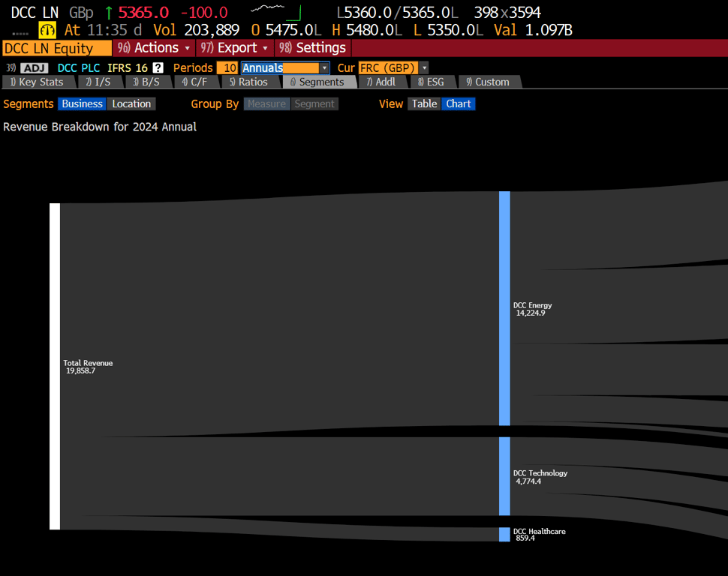
Task: Click the quote time At 11:35 d
Action: coord(103,30)
